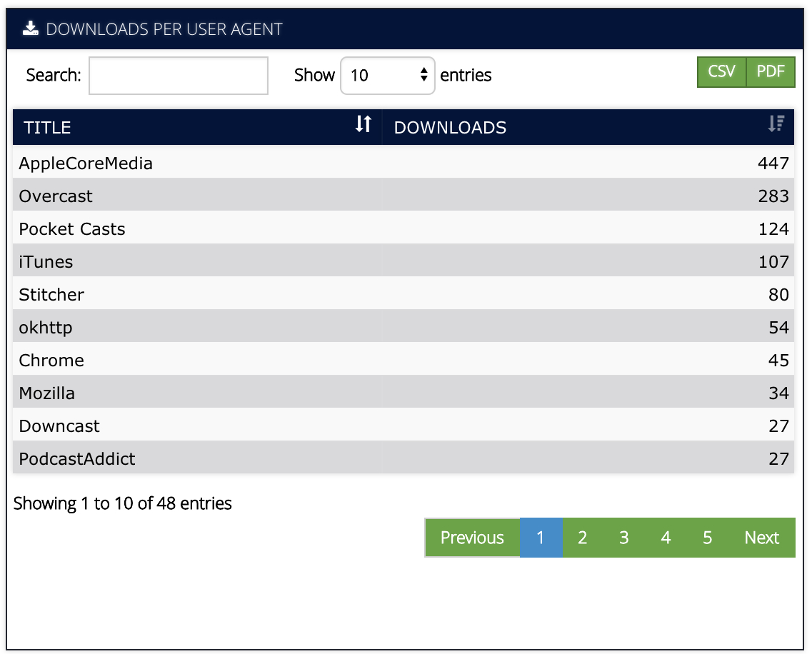Image resolution: width=812 pixels, height=654 pixels.
Task: Jump to page 5
Action: point(707,538)
